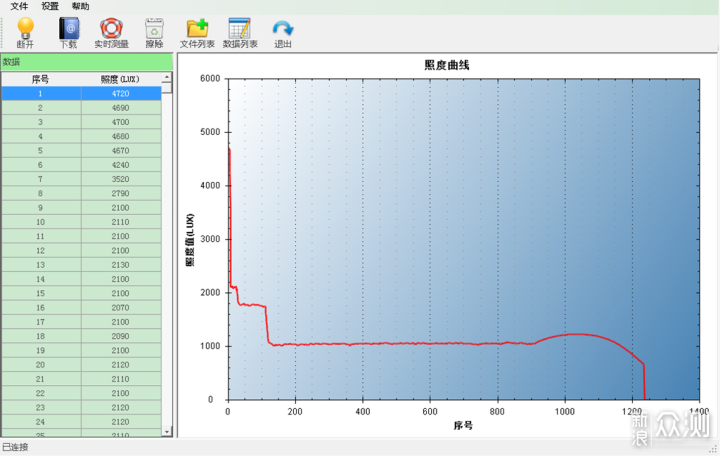
Task: Select row 3 with value 4700
Action: click(81, 122)
